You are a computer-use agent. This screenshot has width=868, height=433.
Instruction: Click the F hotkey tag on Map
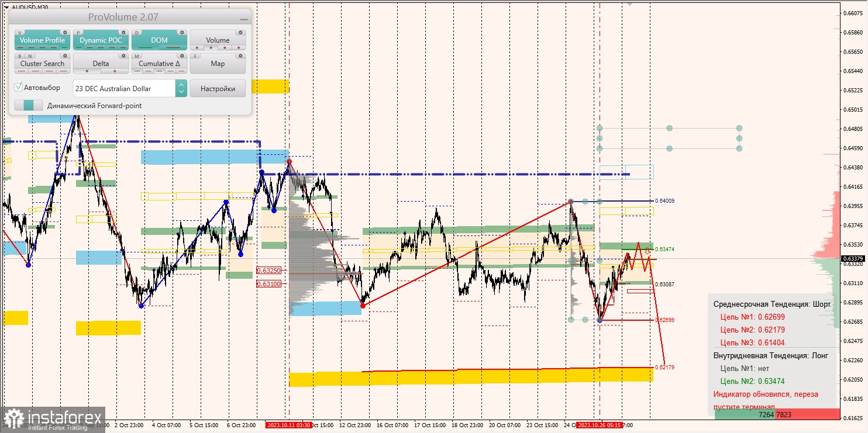point(196,56)
